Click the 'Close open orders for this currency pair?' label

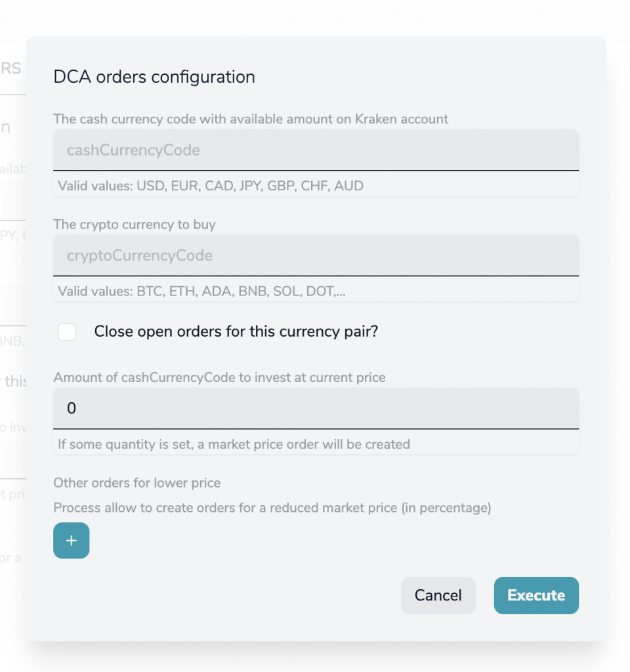pyautogui.click(x=236, y=332)
